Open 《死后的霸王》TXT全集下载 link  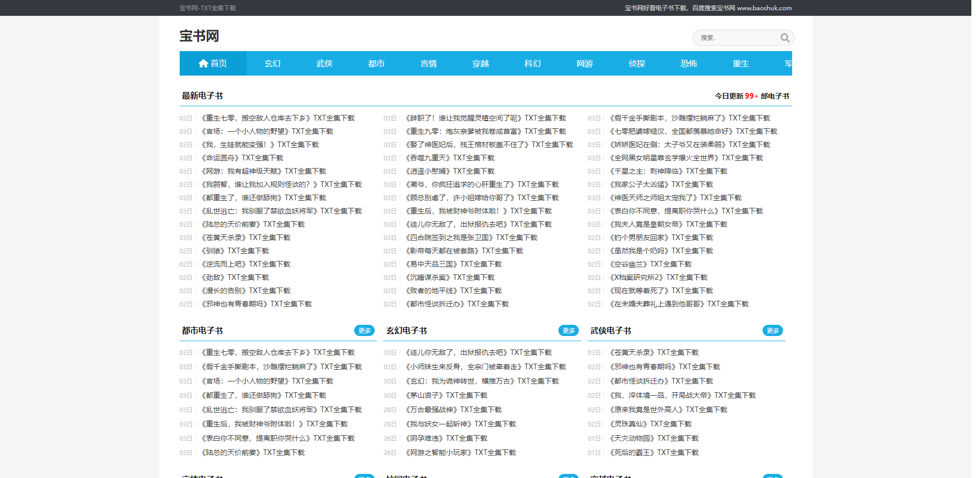coord(653,452)
